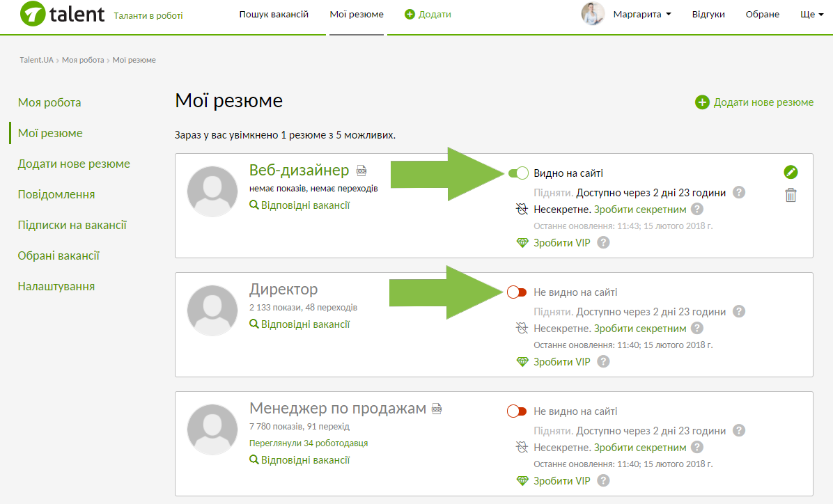This screenshot has height=504, width=833.
Task: Turn on visibility toggle for Менеджер по продажам
Action: click(517, 411)
